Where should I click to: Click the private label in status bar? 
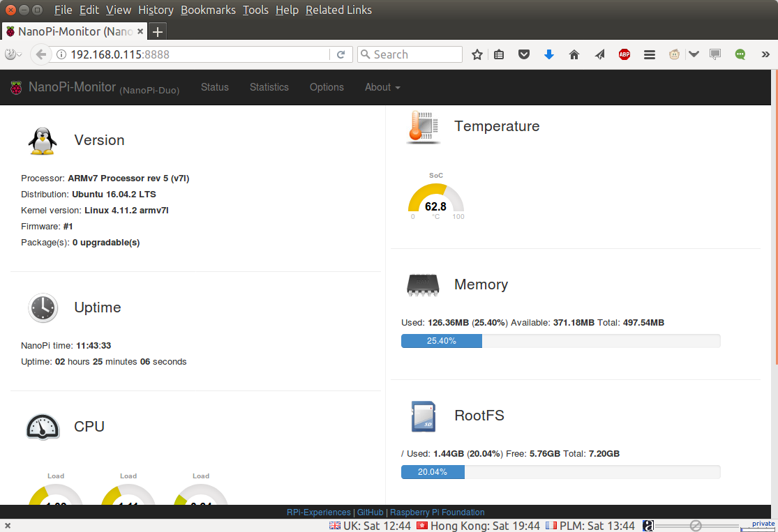pyautogui.click(x=763, y=524)
